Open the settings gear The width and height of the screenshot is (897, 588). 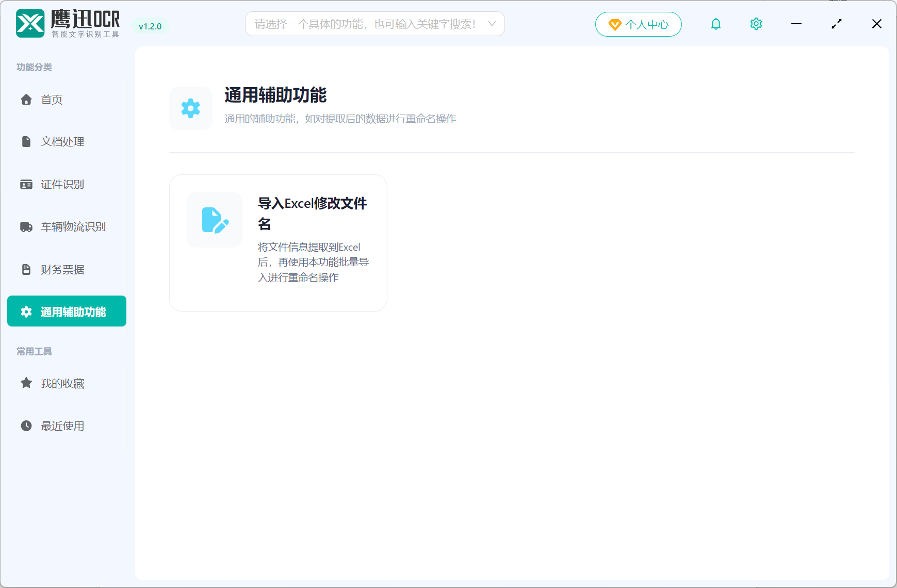click(756, 24)
